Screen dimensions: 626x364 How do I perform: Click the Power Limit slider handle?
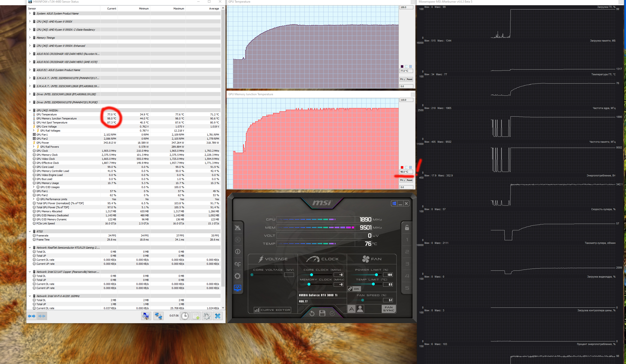tap(376, 275)
